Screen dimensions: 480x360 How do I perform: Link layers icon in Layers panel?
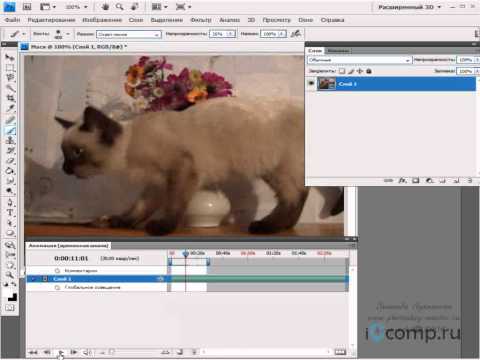point(388,180)
